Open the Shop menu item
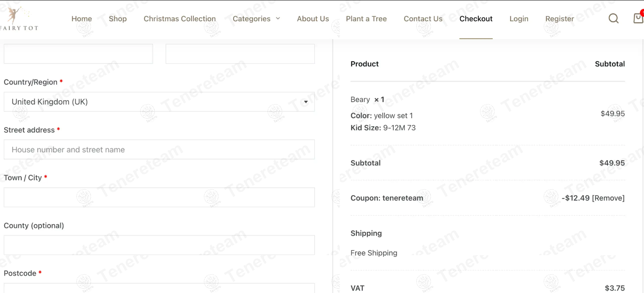Image resolution: width=644 pixels, height=293 pixels. [118, 19]
